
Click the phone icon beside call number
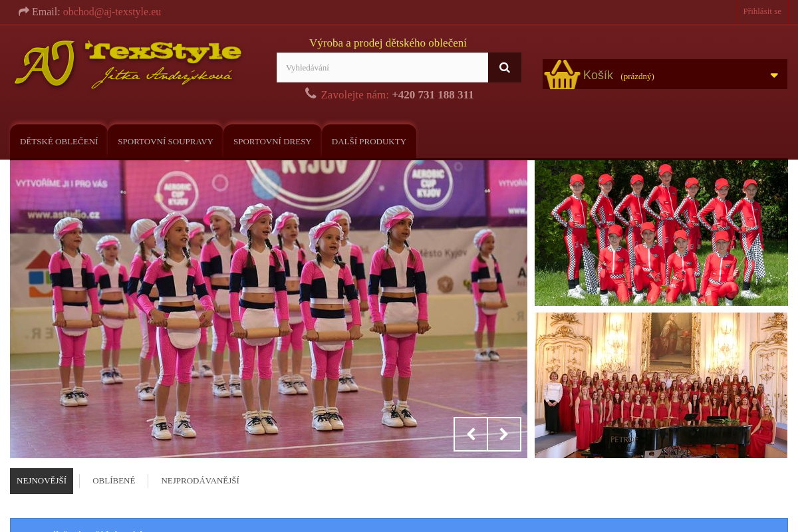(x=311, y=93)
